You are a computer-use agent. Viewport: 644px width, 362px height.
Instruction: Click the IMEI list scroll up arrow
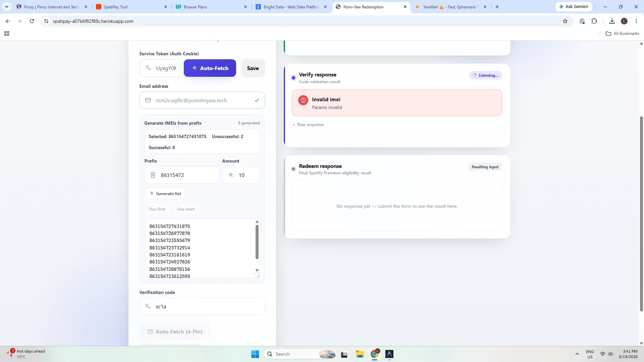pyautogui.click(x=257, y=222)
